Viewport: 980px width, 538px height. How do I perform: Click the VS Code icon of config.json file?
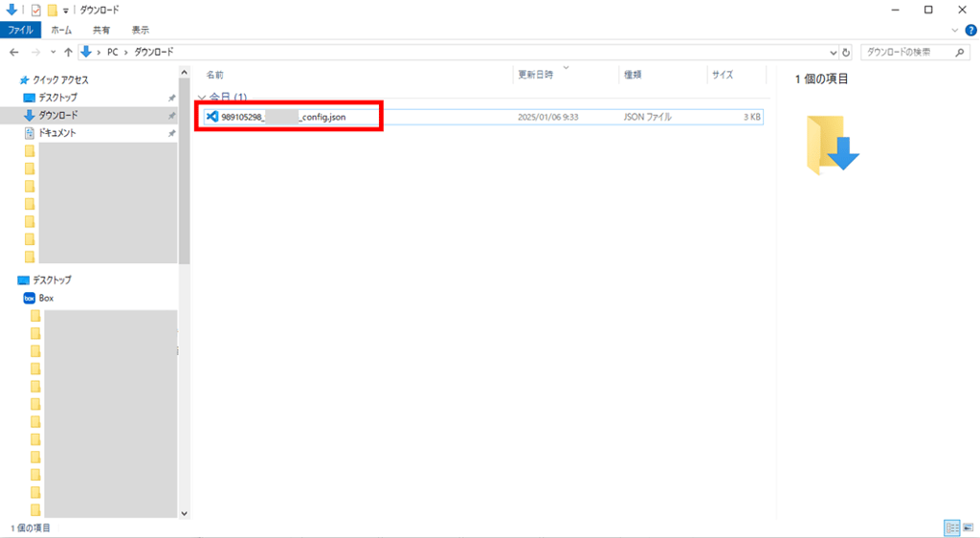[212, 117]
